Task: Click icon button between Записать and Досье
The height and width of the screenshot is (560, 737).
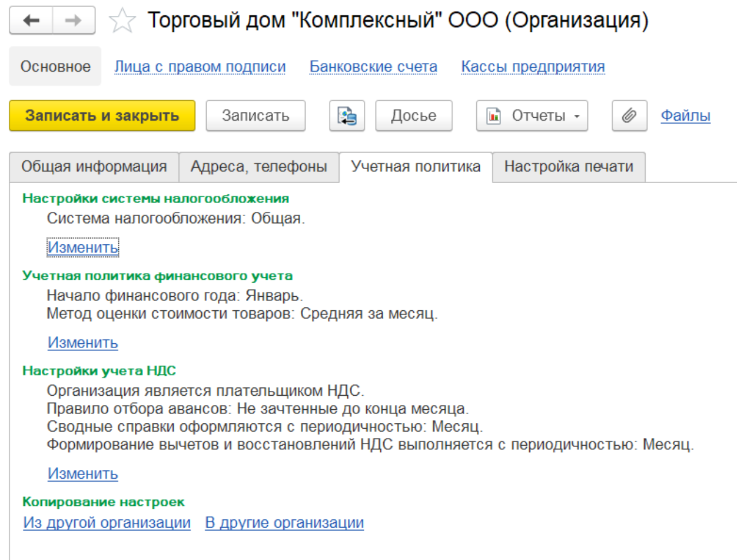Action: click(347, 115)
